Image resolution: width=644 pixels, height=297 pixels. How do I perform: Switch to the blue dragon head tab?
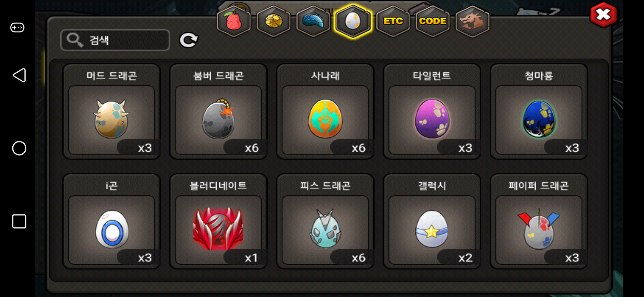coord(313,21)
